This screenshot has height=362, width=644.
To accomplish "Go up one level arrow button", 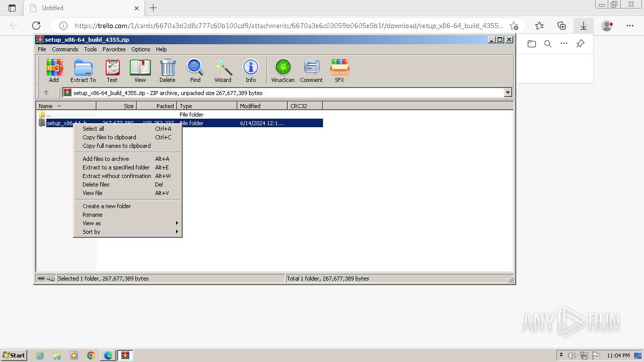I will (46, 93).
